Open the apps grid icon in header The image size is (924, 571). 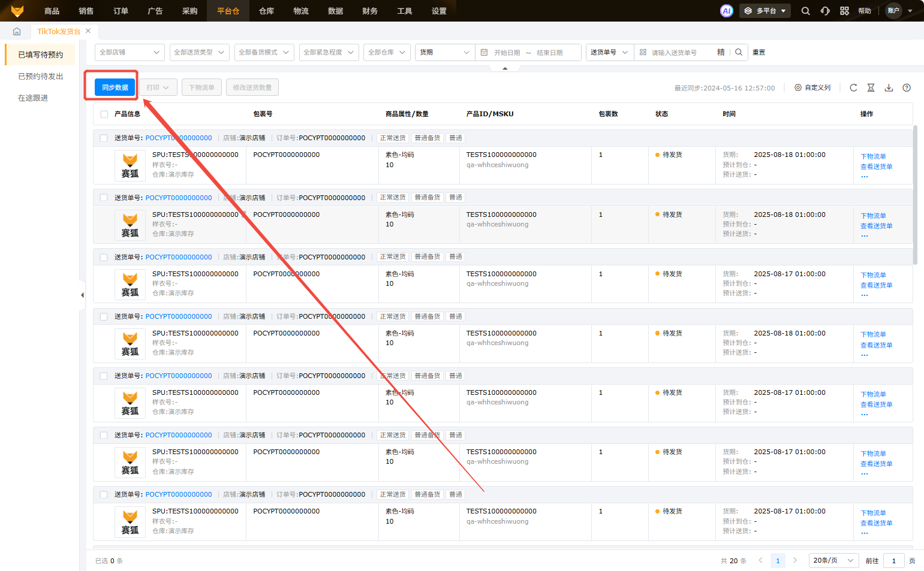(x=844, y=11)
